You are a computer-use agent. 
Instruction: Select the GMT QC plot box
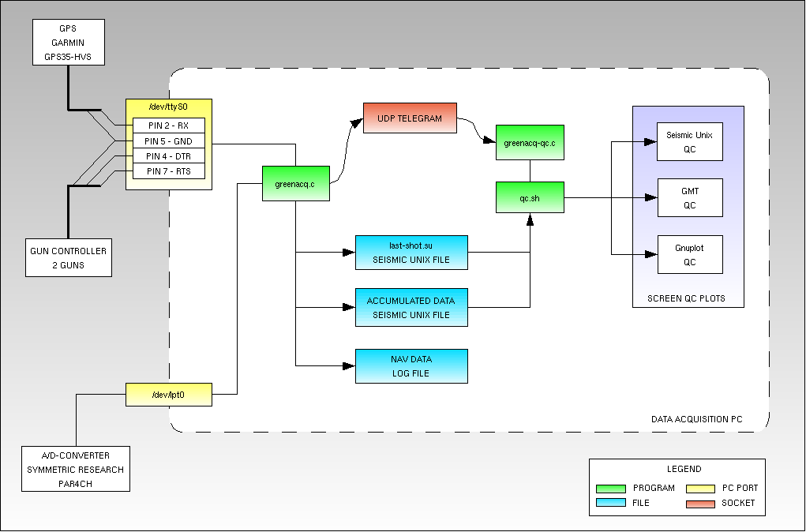[x=690, y=197]
